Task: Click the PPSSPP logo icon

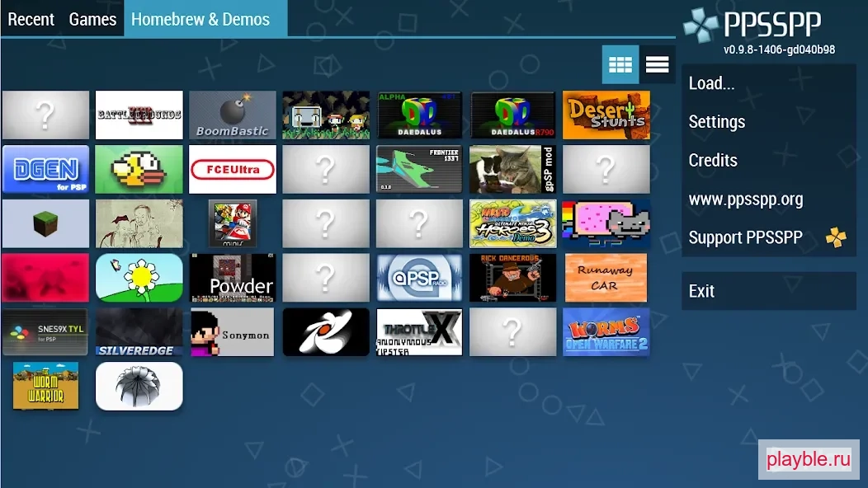Action: click(x=701, y=26)
